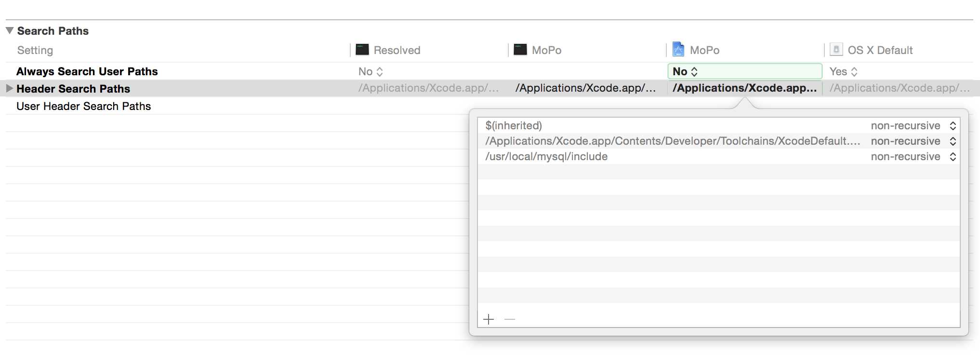
Task: Click the Search Paths section title
Action: click(53, 31)
